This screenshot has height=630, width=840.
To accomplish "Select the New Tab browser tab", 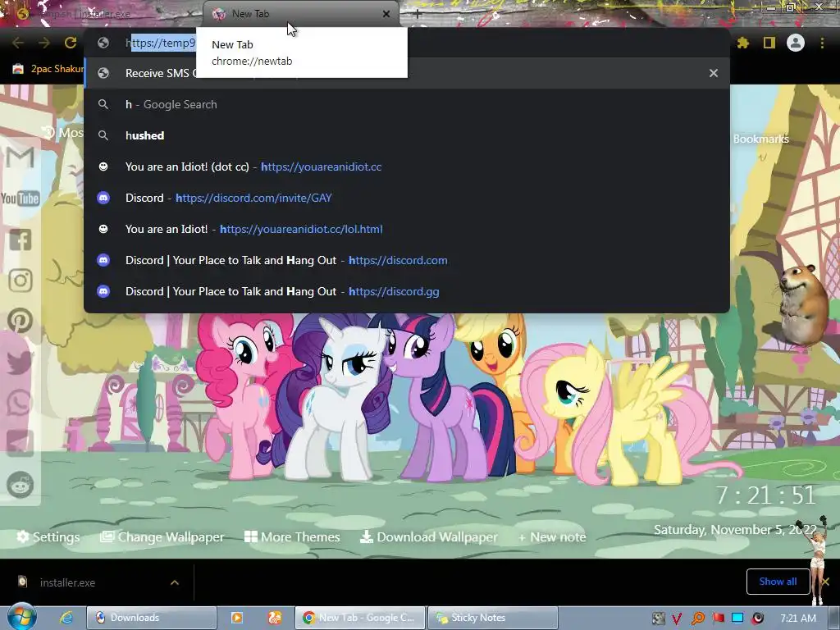I will tap(300, 14).
